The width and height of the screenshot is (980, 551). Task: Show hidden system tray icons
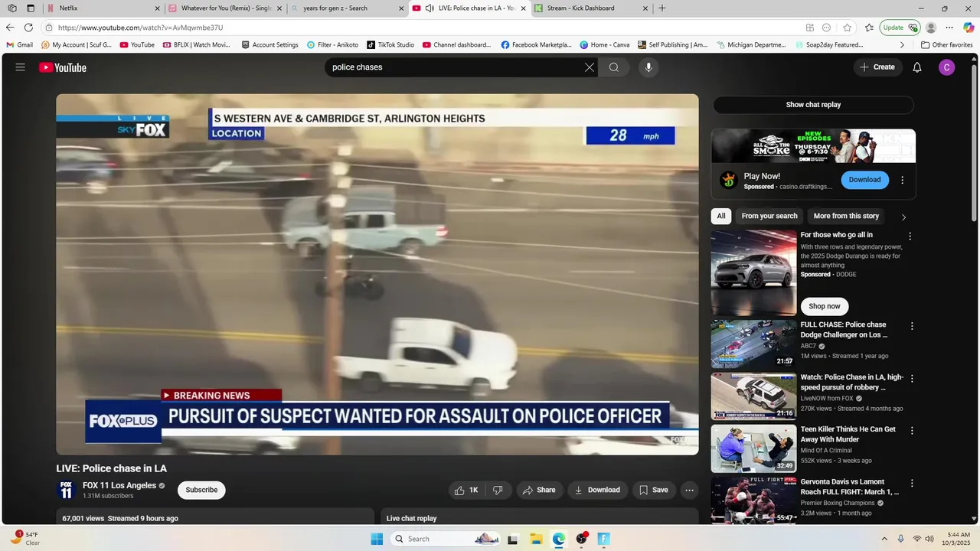pyautogui.click(x=884, y=539)
